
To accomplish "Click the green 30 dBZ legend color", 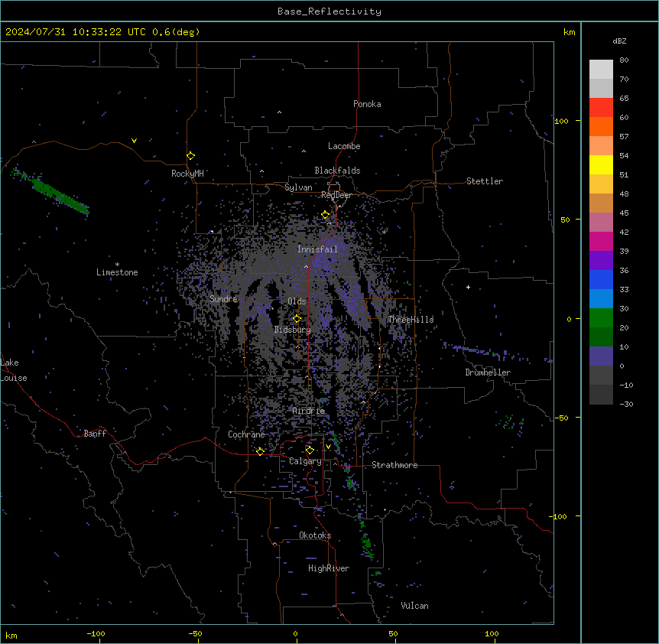I will 601,317.
